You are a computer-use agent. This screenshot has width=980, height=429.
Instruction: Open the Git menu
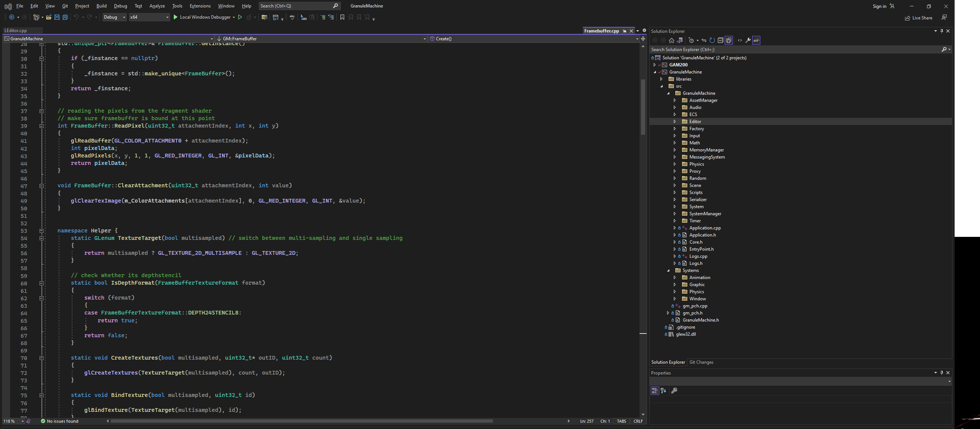(65, 6)
